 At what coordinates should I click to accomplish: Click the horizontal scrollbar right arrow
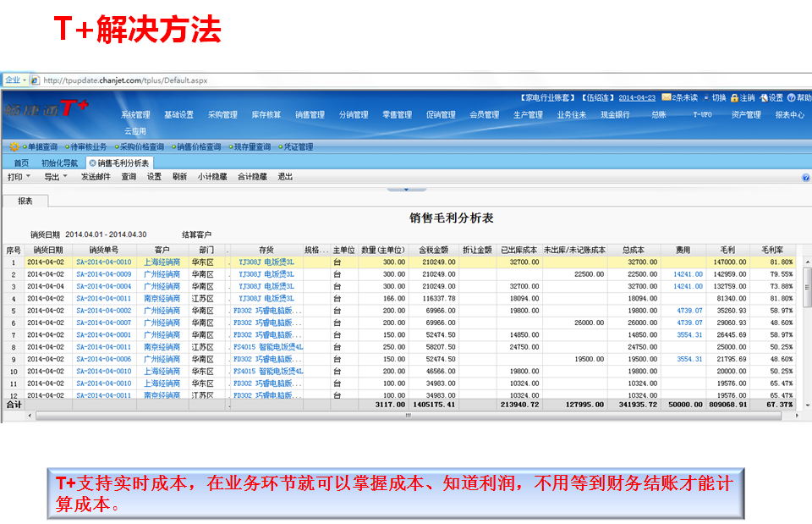click(797, 416)
